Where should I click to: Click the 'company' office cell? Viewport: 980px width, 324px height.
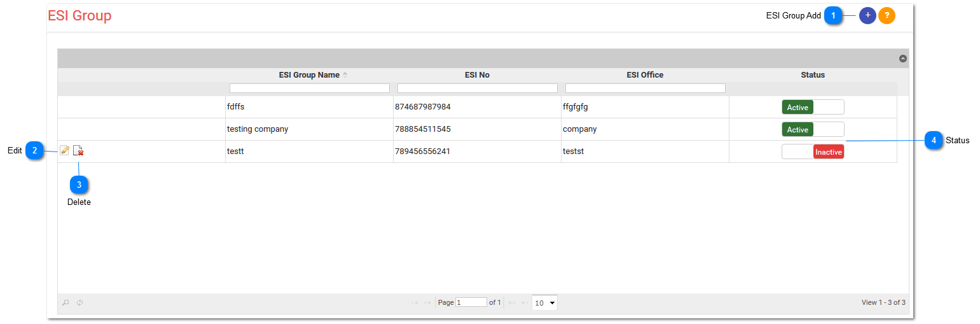(x=645, y=129)
